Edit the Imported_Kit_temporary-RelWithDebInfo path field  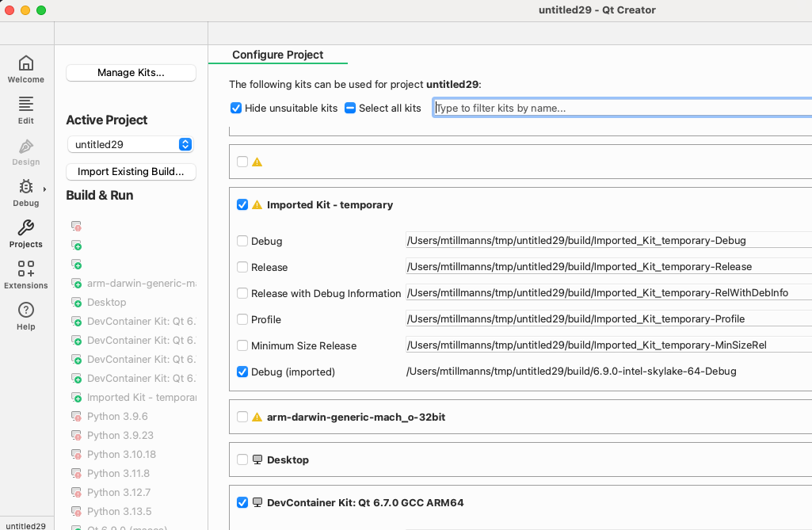pyautogui.click(x=608, y=292)
